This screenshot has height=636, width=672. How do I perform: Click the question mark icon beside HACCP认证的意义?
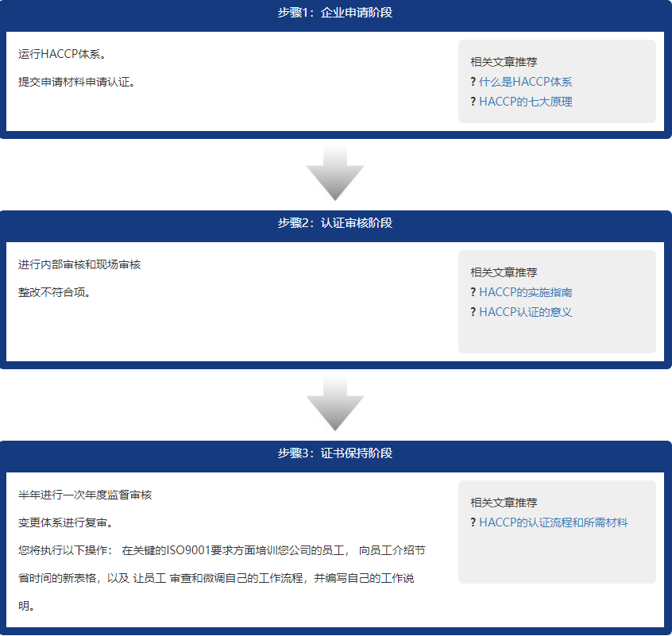click(x=473, y=312)
